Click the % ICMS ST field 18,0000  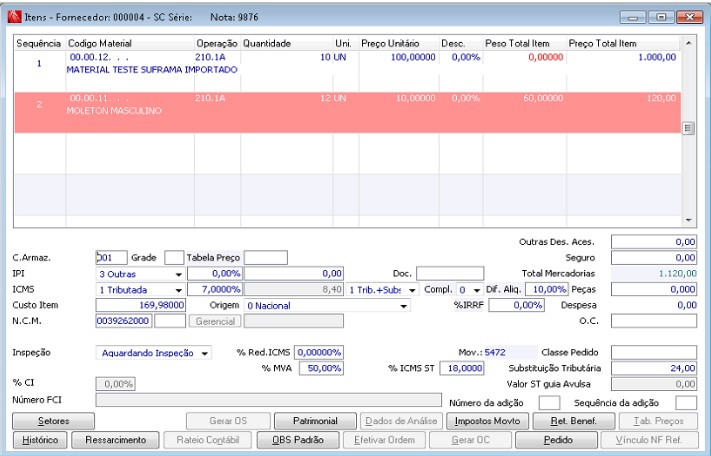pyautogui.click(x=462, y=368)
